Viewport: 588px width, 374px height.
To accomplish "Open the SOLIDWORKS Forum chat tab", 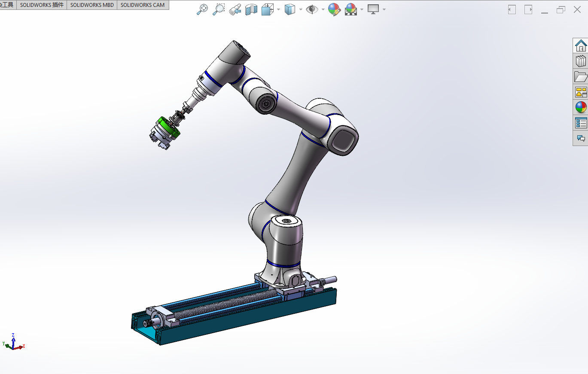I will pos(581,138).
